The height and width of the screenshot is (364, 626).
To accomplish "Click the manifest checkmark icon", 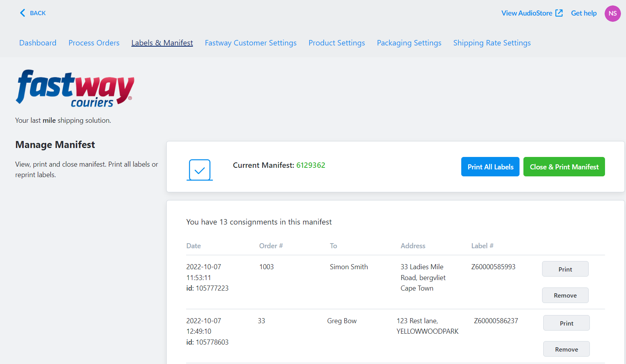I will pos(200,170).
